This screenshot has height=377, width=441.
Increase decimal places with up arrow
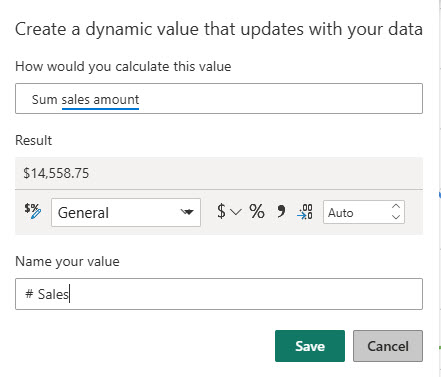coord(396,206)
